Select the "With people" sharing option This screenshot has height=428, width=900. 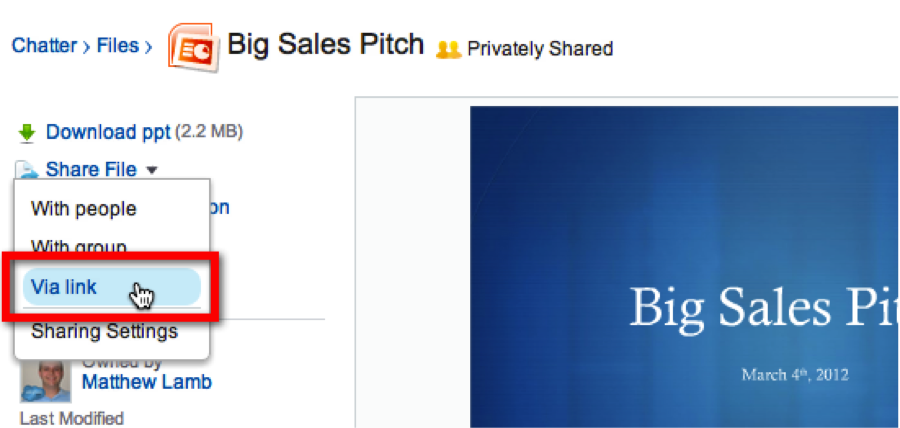(84, 209)
